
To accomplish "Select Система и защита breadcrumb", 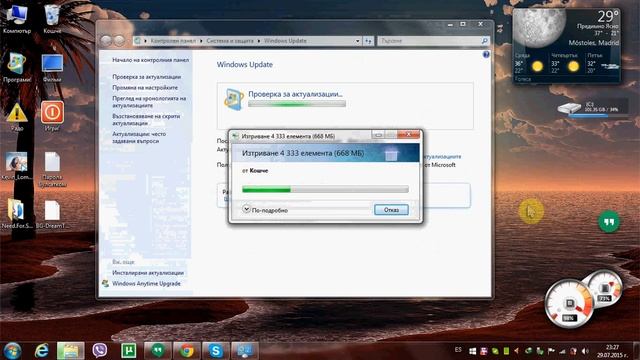I will pos(230,41).
